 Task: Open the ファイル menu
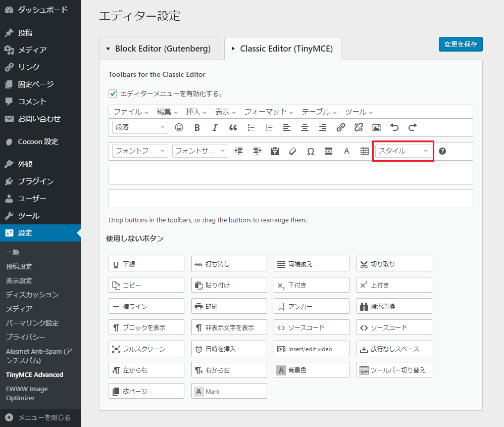131,112
